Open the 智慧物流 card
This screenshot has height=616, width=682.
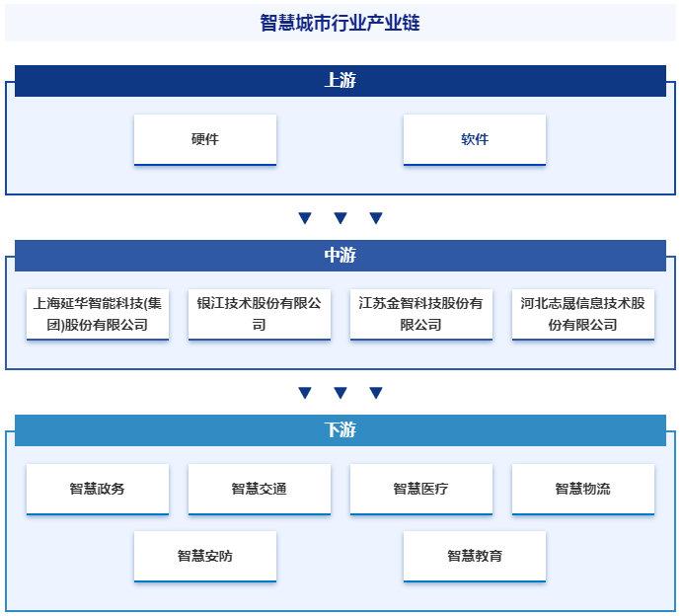coord(583,489)
